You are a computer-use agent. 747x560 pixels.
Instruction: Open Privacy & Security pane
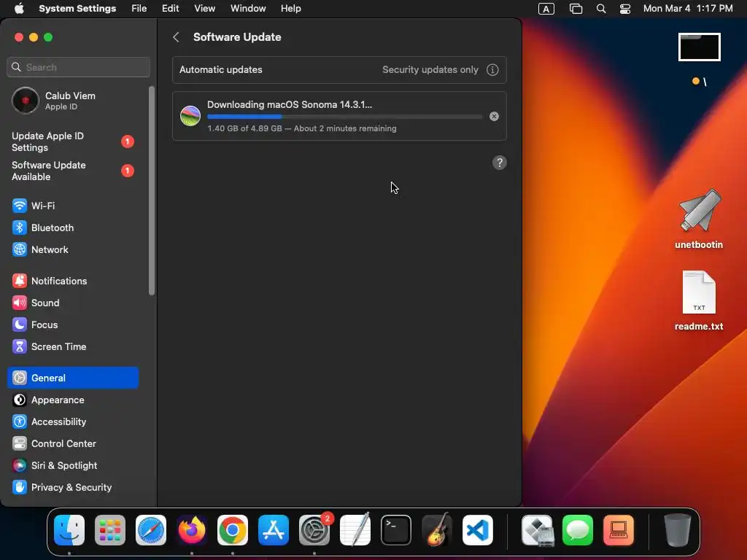click(x=73, y=488)
